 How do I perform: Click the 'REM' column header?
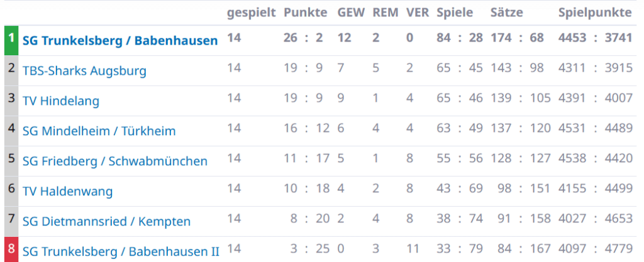point(386,13)
